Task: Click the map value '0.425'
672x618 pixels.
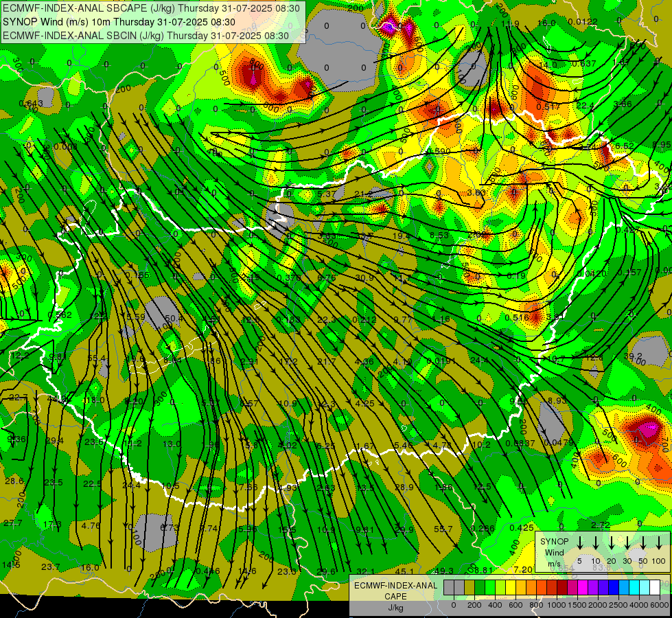Action: (522, 528)
